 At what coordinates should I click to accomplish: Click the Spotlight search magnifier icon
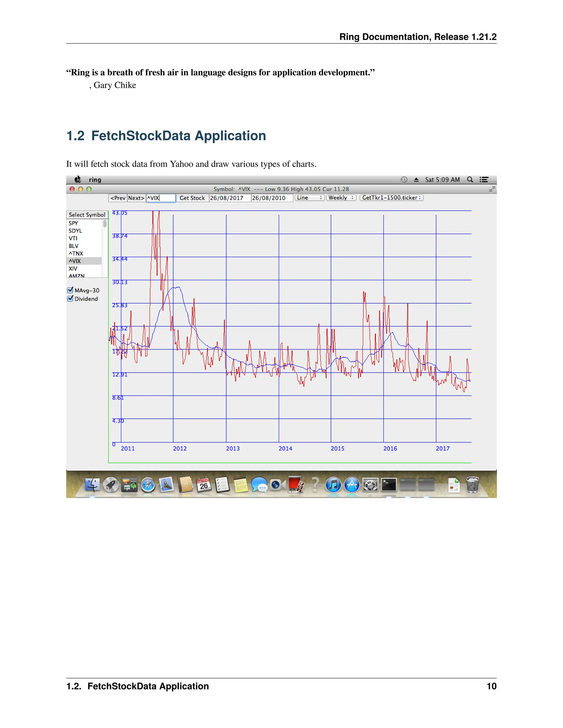pyautogui.click(x=470, y=180)
